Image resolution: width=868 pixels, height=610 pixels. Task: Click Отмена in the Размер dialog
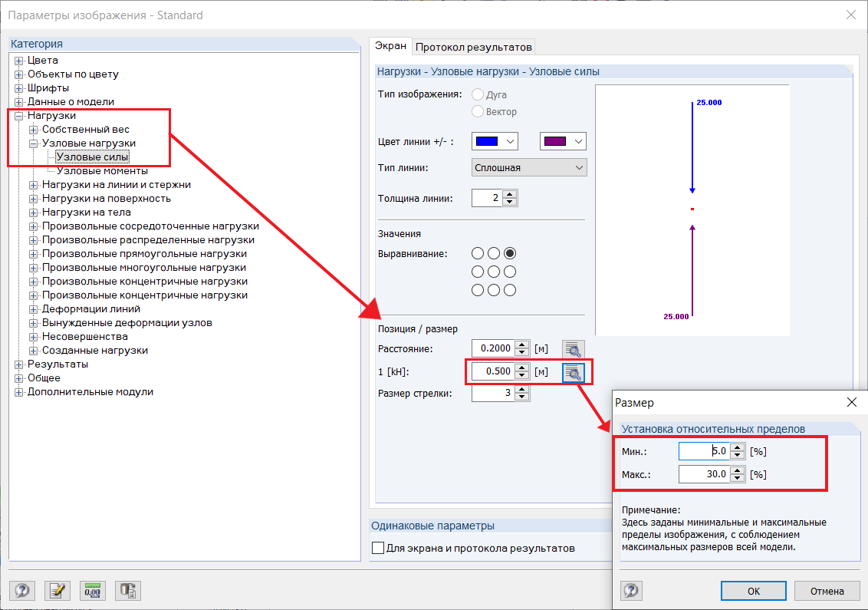pos(827,591)
